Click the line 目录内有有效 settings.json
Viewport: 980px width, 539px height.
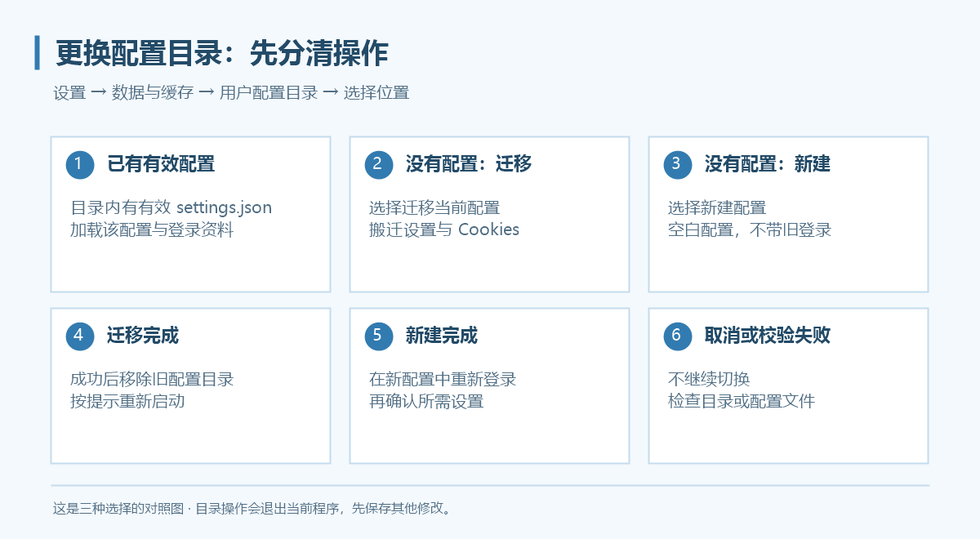171,207
